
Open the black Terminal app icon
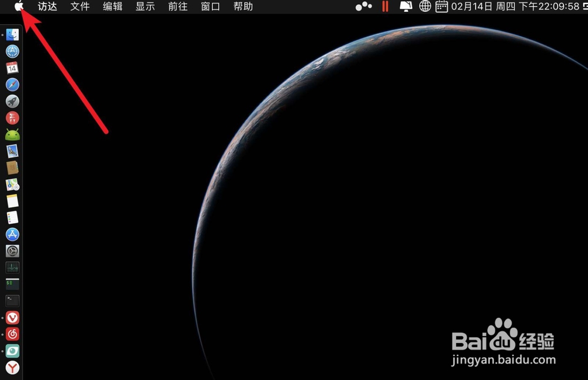coord(12,301)
